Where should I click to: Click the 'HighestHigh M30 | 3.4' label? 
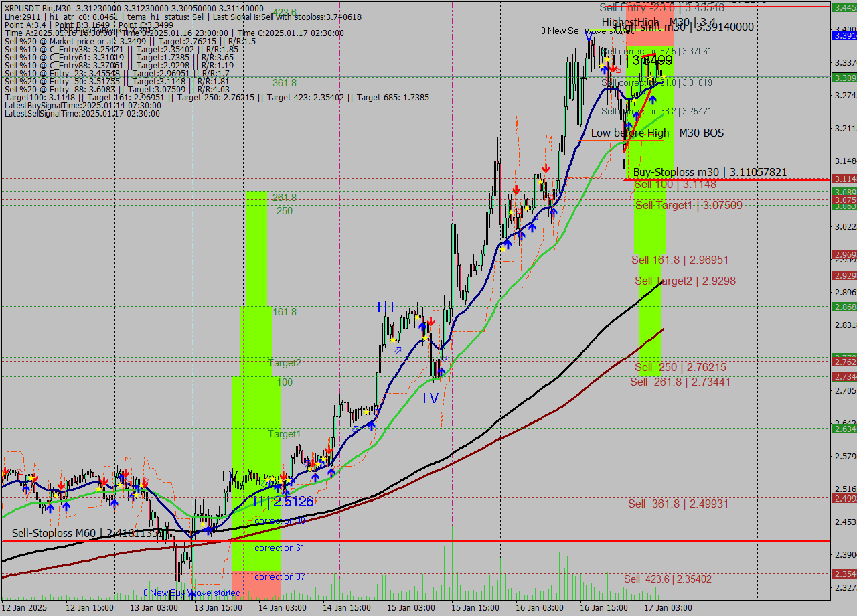click(x=658, y=22)
